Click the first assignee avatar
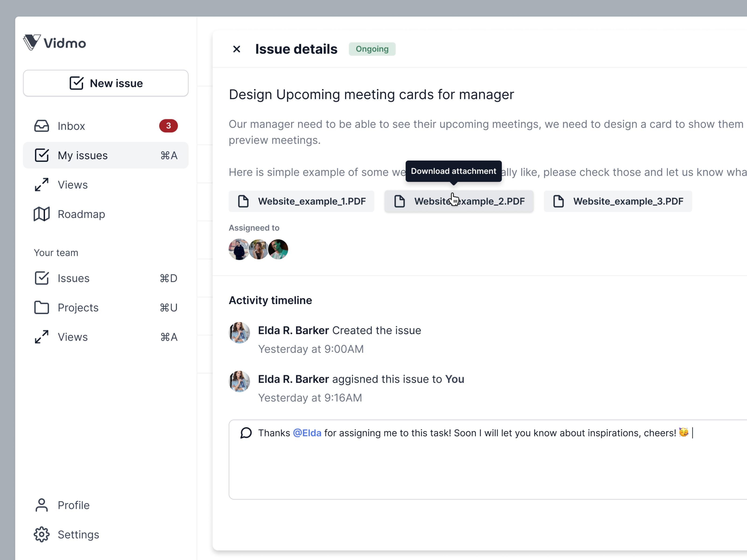The image size is (747, 560). click(x=239, y=249)
